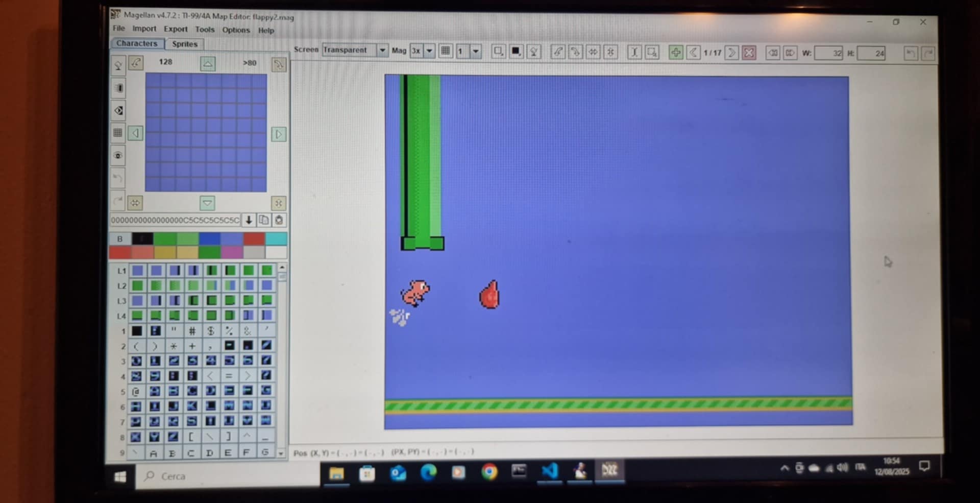Pick the @ character in row 5

pos(136,392)
